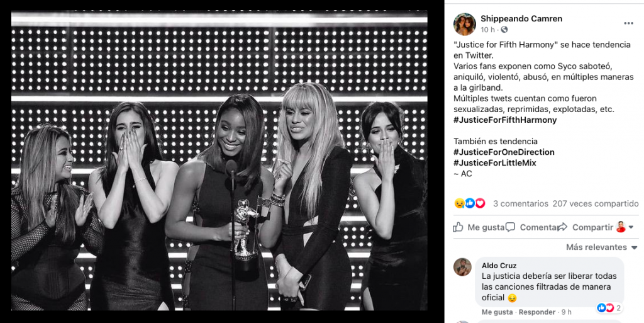This screenshot has width=644, height=323.
Task: Click the Comentar speech bubble icon
Action: pyautogui.click(x=511, y=227)
